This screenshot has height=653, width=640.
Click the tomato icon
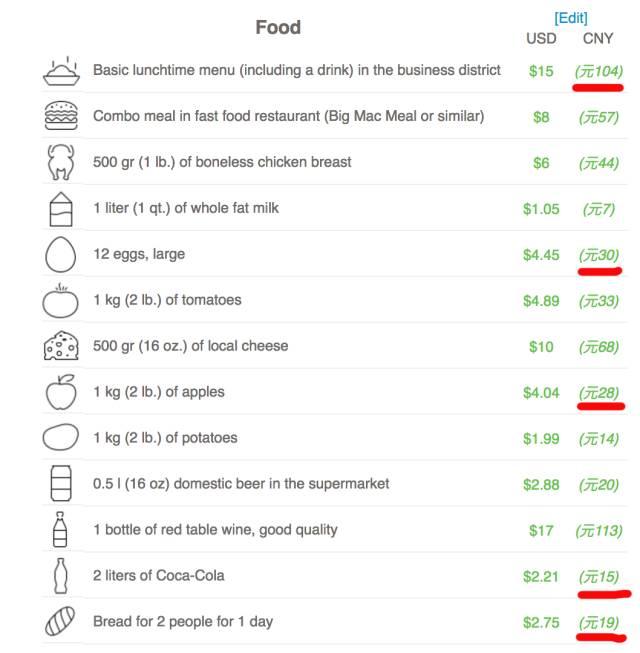(60, 301)
